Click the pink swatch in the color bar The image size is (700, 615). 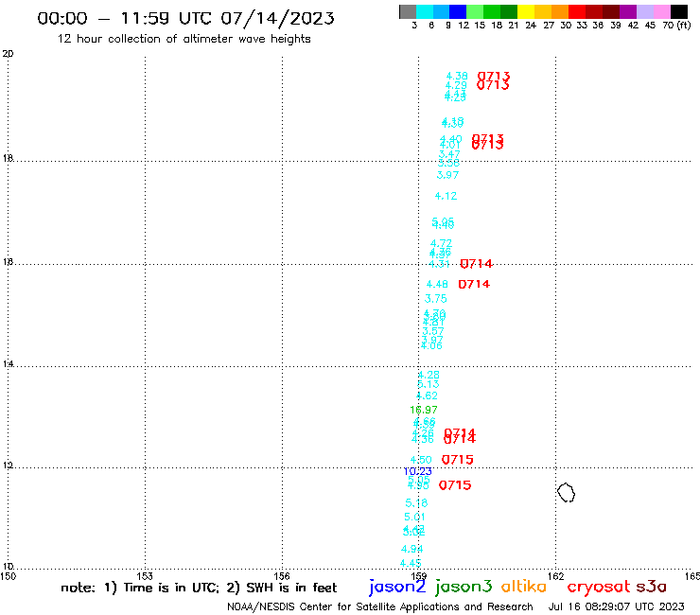pyautogui.click(x=661, y=12)
